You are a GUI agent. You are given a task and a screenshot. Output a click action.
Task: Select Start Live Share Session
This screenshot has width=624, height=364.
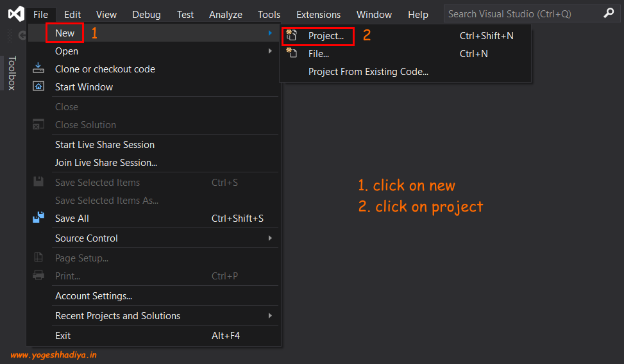[x=105, y=145]
